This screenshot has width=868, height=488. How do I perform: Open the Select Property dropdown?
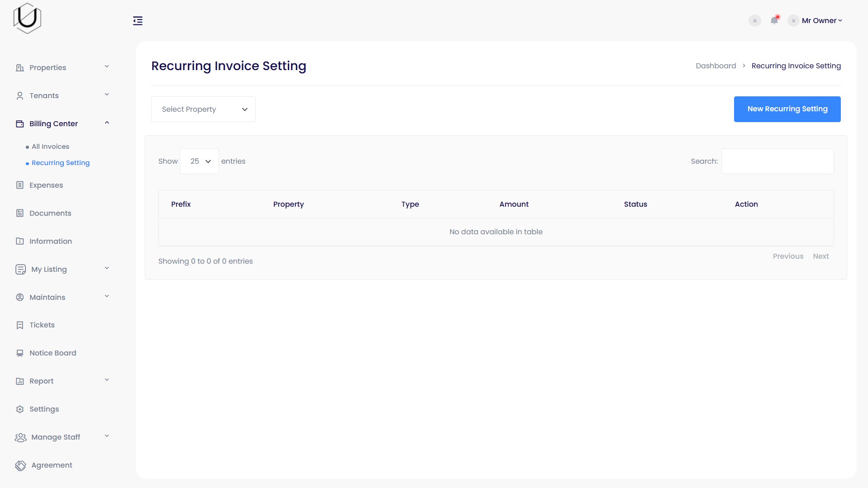point(203,109)
